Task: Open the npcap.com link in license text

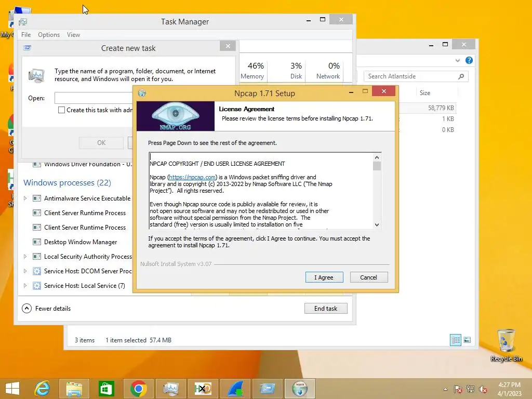Action: 192,177
